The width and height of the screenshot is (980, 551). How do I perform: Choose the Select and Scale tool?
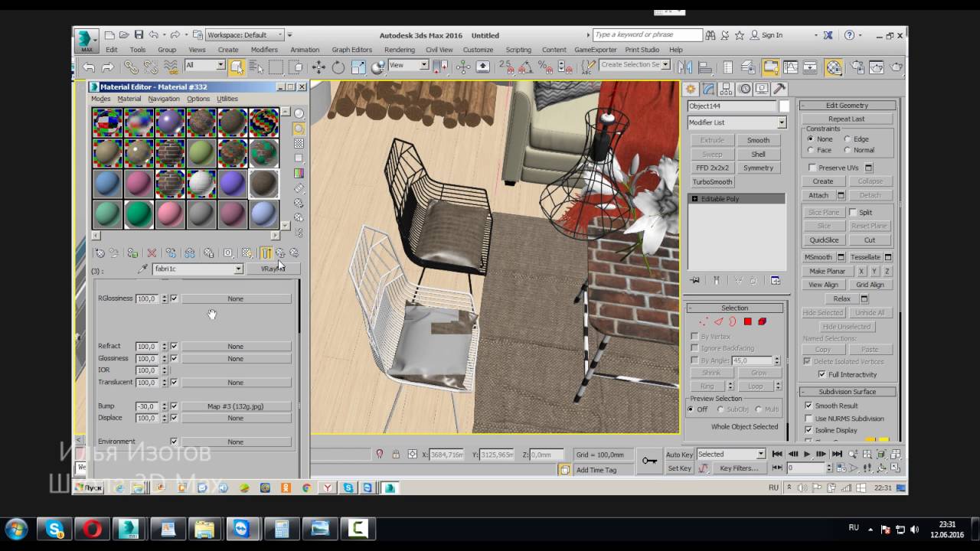click(358, 67)
